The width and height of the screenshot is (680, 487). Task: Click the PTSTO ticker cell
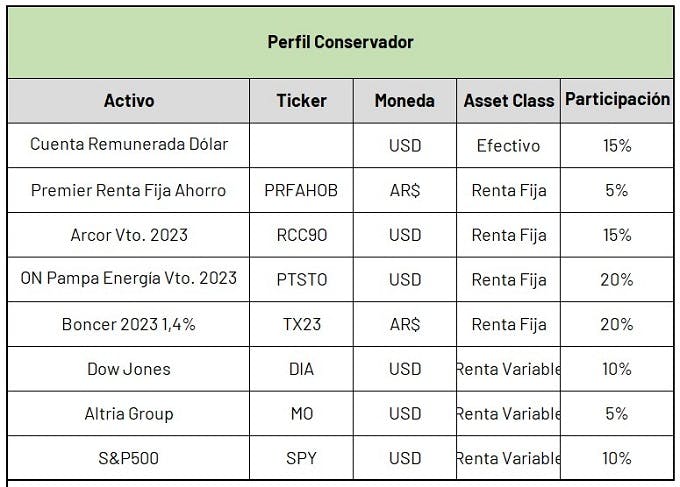301,280
